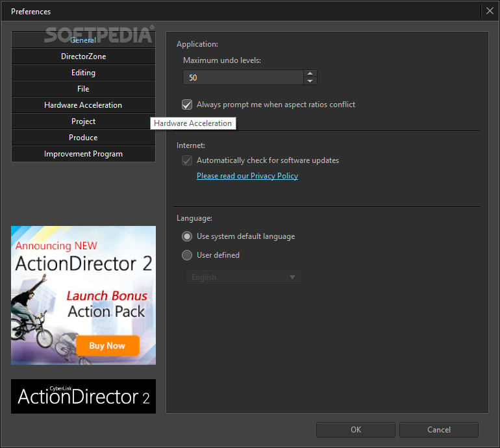Toggle automatic software update check

click(x=187, y=160)
